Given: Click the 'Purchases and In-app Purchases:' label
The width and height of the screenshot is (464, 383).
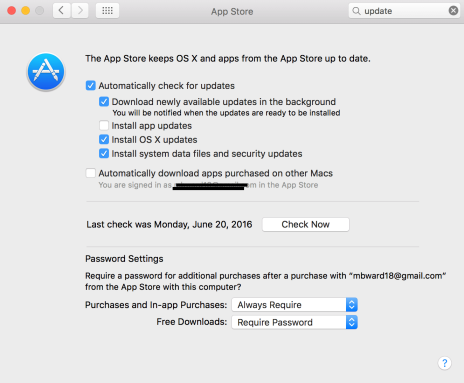Looking at the screenshot, I should pos(156,305).
